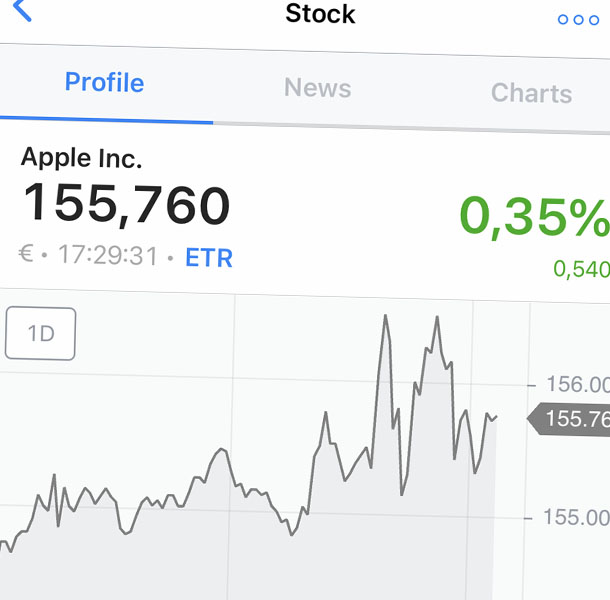Click the Apple Inc. company name
The width and height of the screenshot is (610, 600).
click(82, 157)
